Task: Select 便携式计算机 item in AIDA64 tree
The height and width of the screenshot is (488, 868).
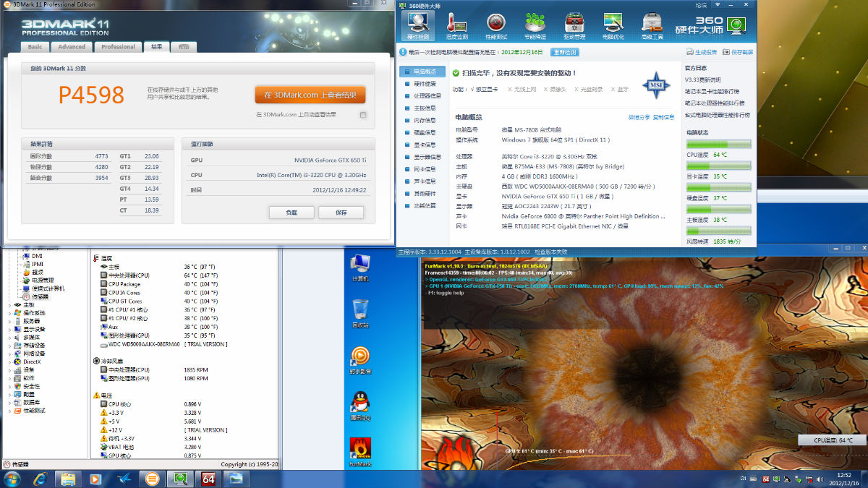Action: point(44,288)
